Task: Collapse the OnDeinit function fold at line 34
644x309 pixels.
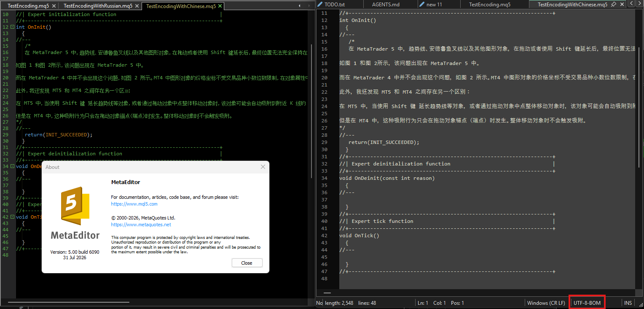Action: click(12, 166)
